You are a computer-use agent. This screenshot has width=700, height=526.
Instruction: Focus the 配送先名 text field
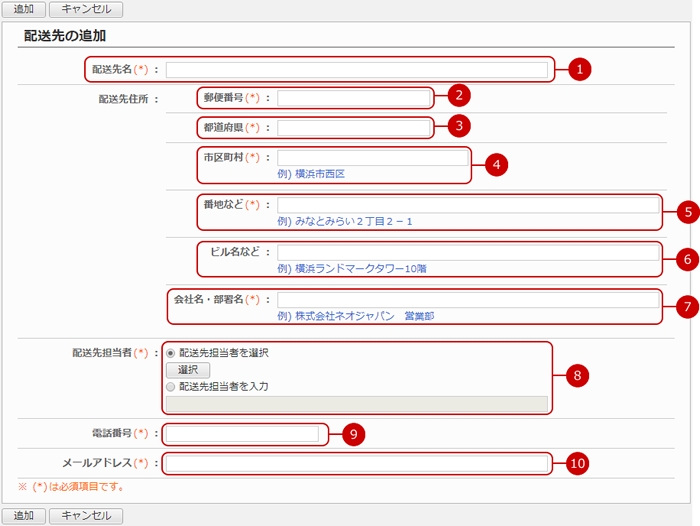click(357, 70)
